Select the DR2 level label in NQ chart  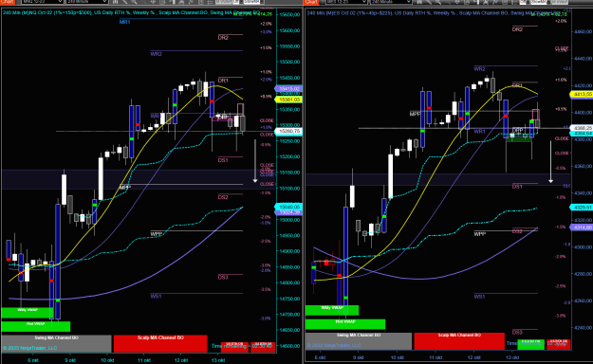[x=223, y=37]
